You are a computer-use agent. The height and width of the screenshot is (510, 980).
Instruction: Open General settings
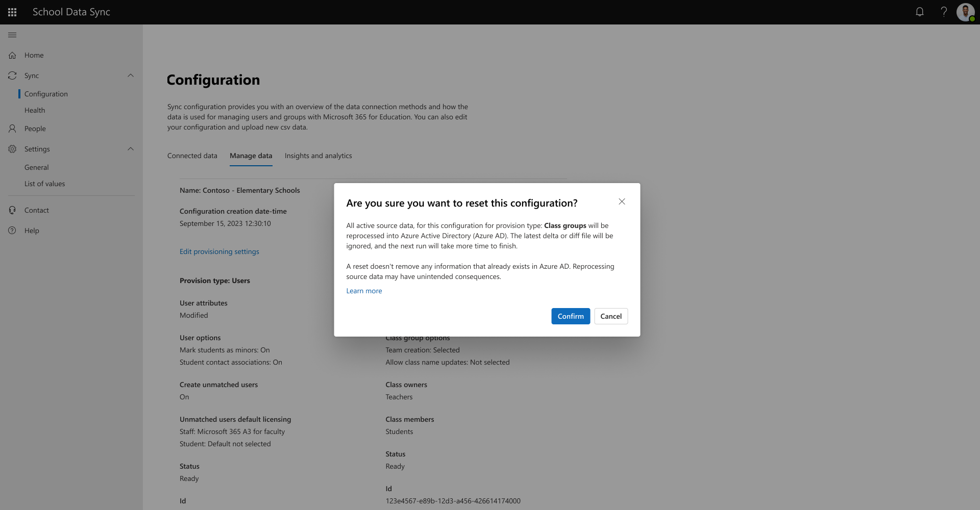[x=37, y=167]
